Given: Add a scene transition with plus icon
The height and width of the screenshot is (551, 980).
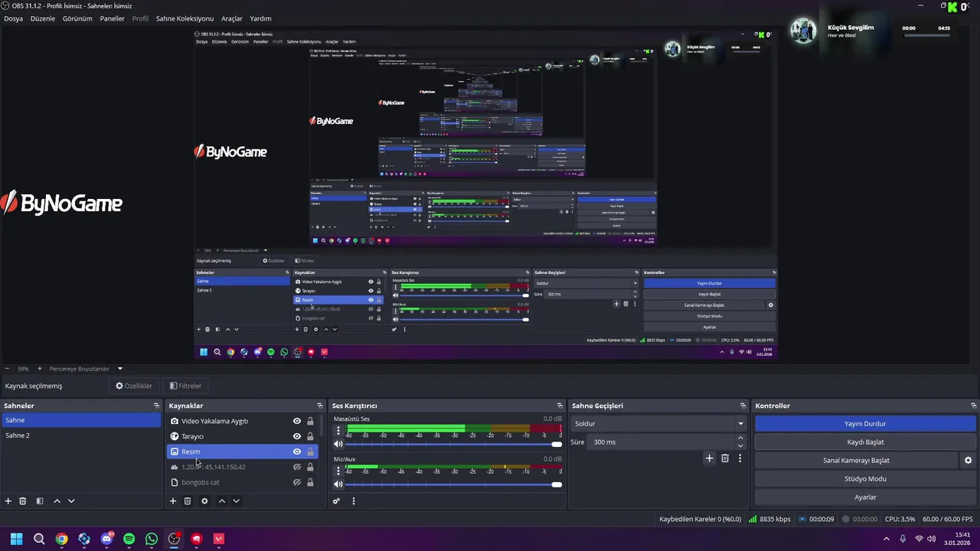Looking at the screenshot, I should (x=709, y=458).
